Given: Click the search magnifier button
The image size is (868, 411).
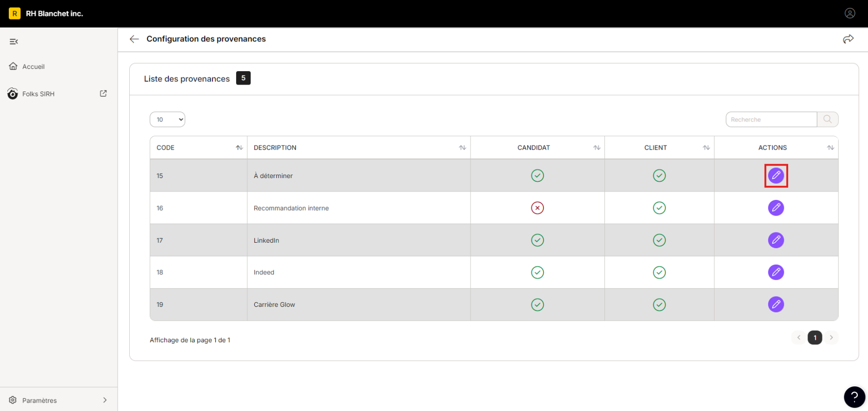Looking at the screenshot, I should point(828,119).
